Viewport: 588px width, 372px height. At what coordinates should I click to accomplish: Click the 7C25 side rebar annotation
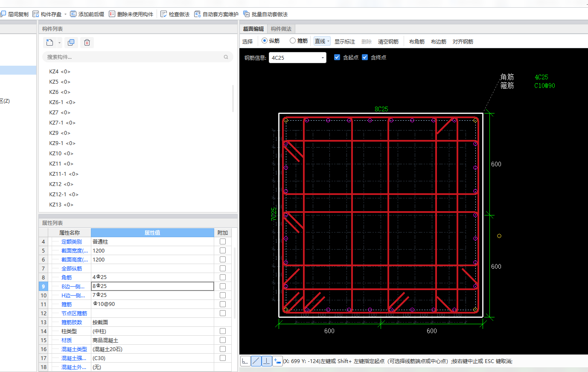(x=274, y=214)
